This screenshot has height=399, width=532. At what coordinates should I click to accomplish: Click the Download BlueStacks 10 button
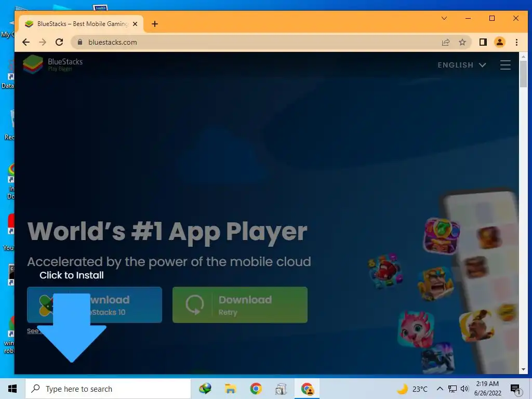95,304
